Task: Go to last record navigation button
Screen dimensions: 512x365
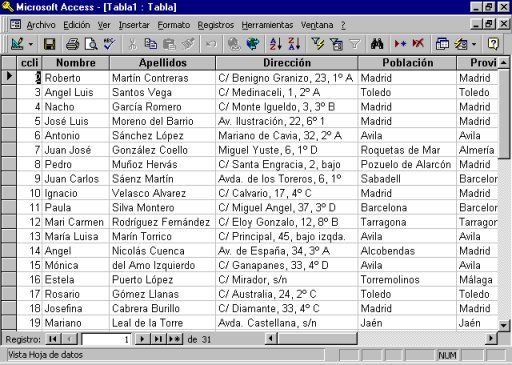Action: point(158,339)
